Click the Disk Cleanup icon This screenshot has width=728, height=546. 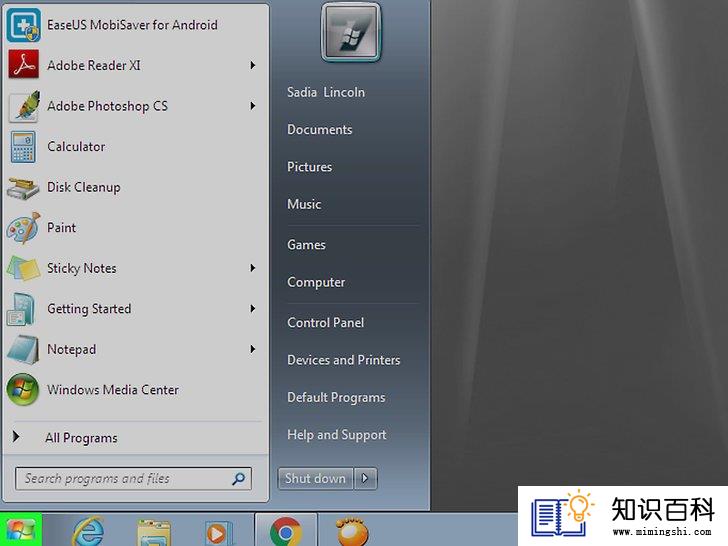pyautogui.click(x=23, y=188)
